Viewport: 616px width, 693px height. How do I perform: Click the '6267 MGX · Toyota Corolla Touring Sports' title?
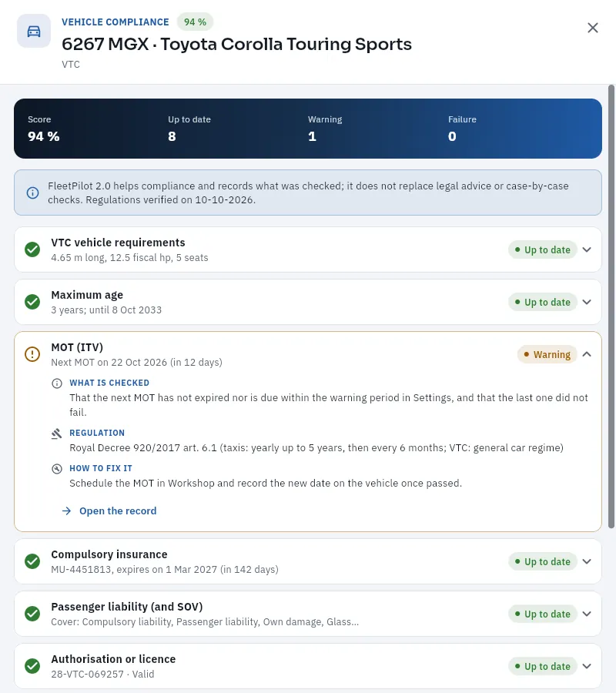coord(237,44)
